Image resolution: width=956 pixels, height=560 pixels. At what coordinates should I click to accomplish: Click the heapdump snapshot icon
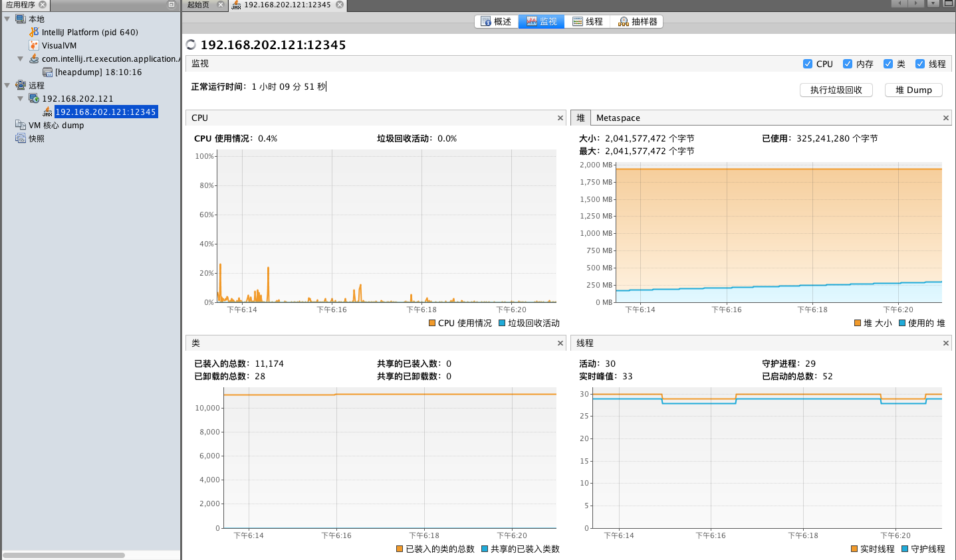pyautogui.click(x=47, y=72)
